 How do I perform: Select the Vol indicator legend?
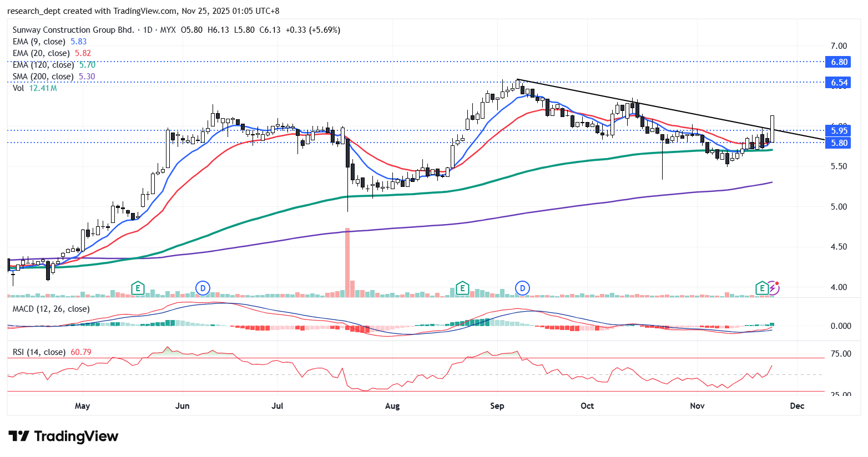click(x=18, y=88)
